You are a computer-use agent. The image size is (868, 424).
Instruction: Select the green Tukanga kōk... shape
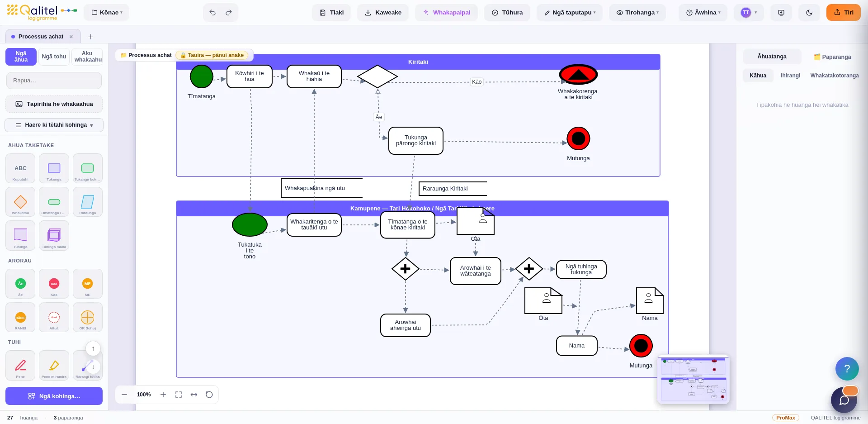(87, 168)
